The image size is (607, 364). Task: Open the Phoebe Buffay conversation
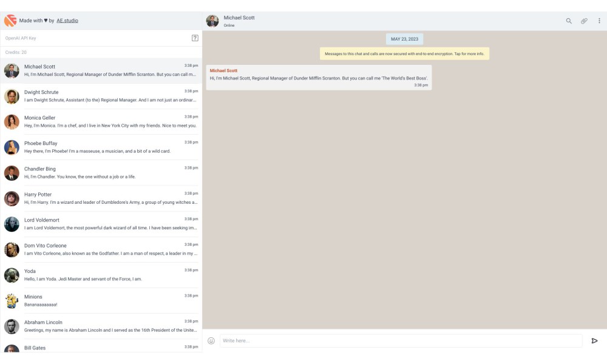[x=101, y=147]
